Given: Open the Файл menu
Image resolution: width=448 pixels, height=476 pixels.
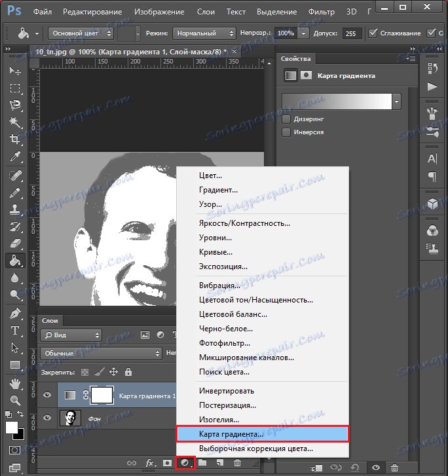Looking at the screenshot, I should click(43, 12).
